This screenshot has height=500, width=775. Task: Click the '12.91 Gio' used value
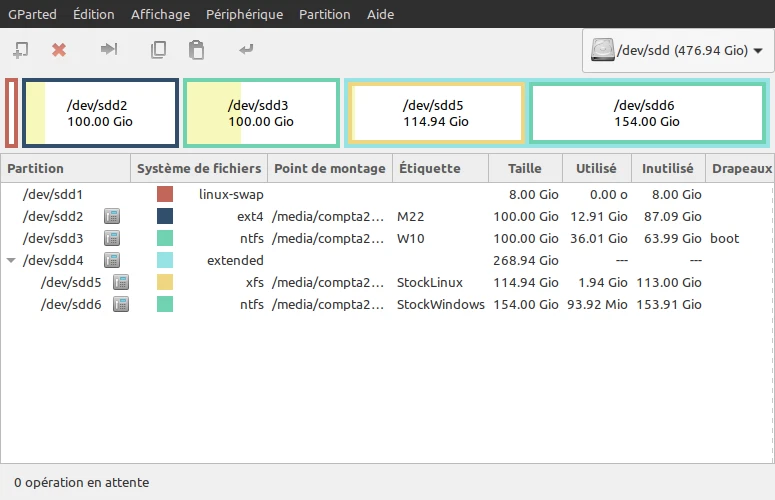(x=599, y=216)
